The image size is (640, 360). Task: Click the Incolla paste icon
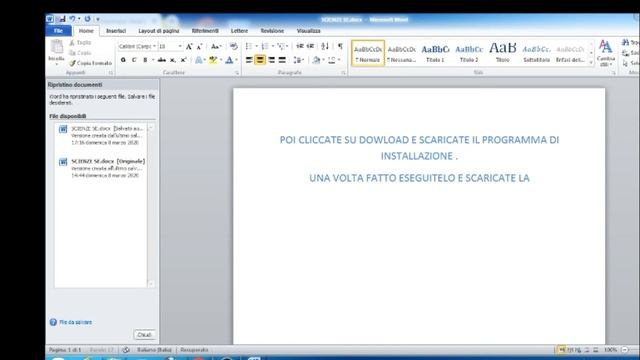pyautogui.click(x=57, y=47)
